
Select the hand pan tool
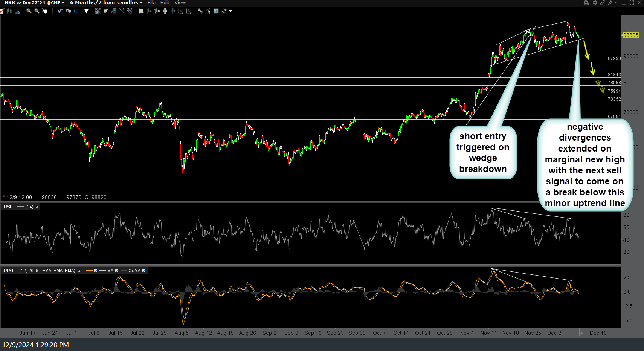pos(45,11)
